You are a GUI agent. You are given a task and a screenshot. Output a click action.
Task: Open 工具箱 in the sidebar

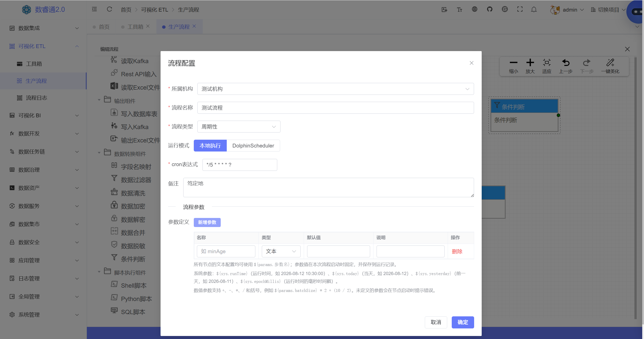pos(43,64)
